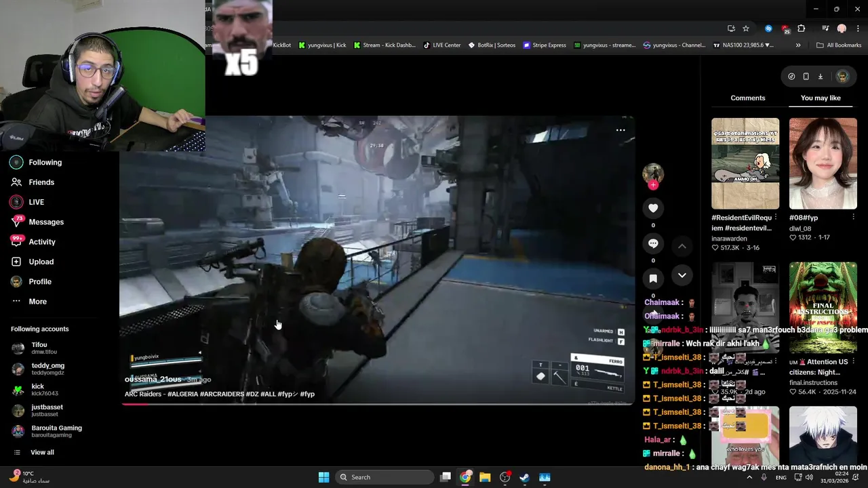This screenshot has width=868, height=488.
Task: Open the Windows Start menu
Action: click(323, 477)
